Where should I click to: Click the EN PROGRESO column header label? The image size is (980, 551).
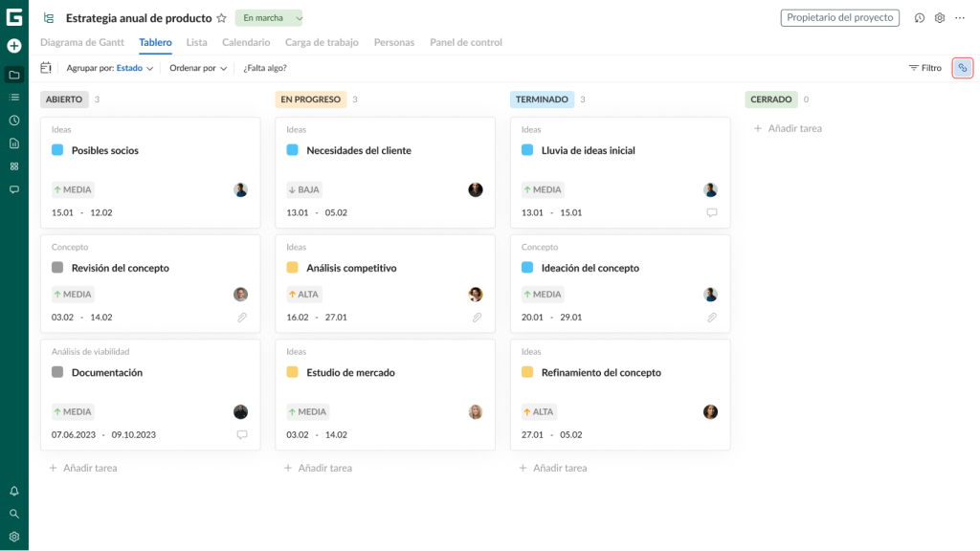pos(311,99)
